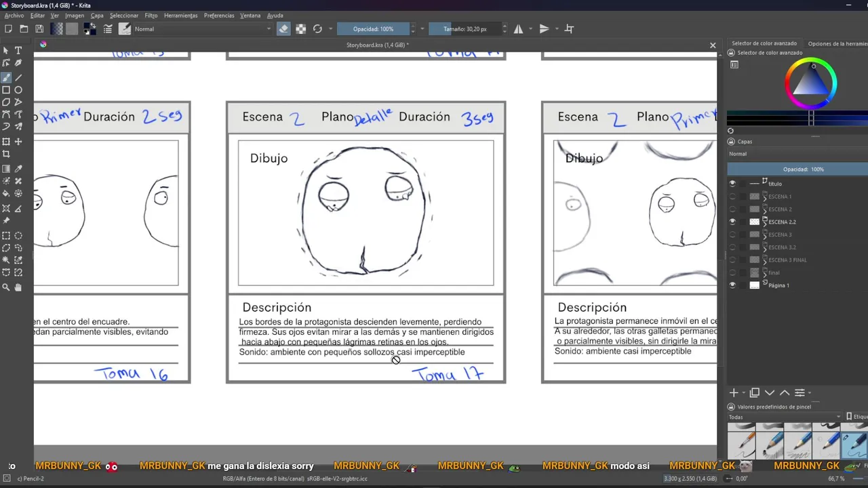Adjust the brush Tamaño size slider
868x488 pixels.
(x=465, y=29)
